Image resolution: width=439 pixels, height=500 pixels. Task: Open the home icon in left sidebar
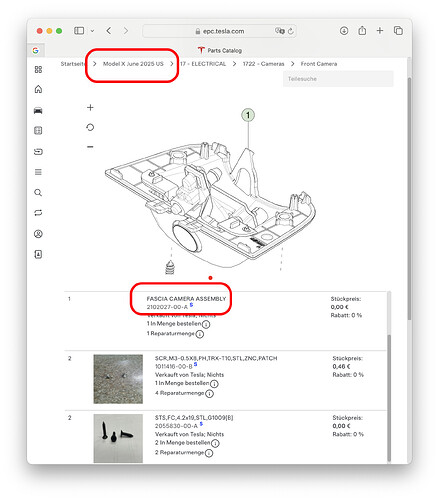click(x=38, y=89)
